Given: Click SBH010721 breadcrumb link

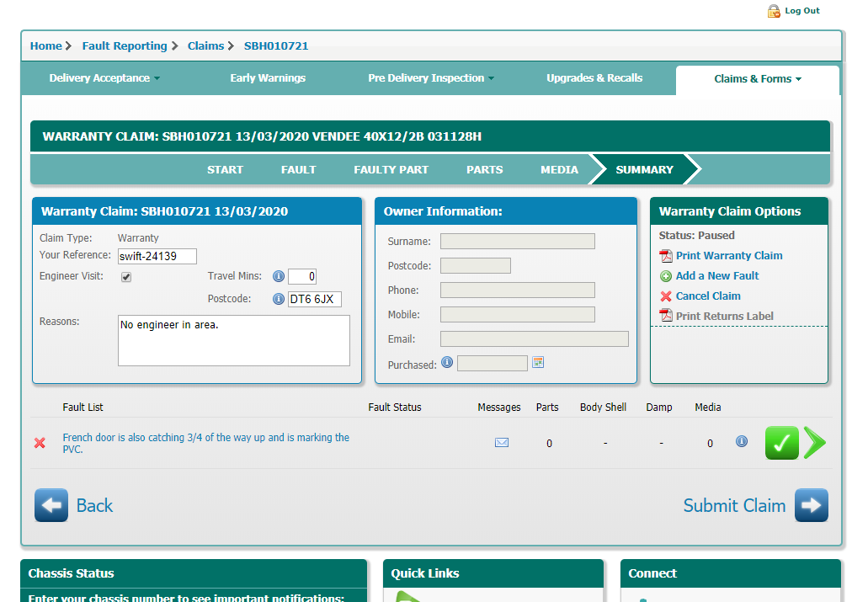Looking at the screenshot, I should [x=276, y=46].
